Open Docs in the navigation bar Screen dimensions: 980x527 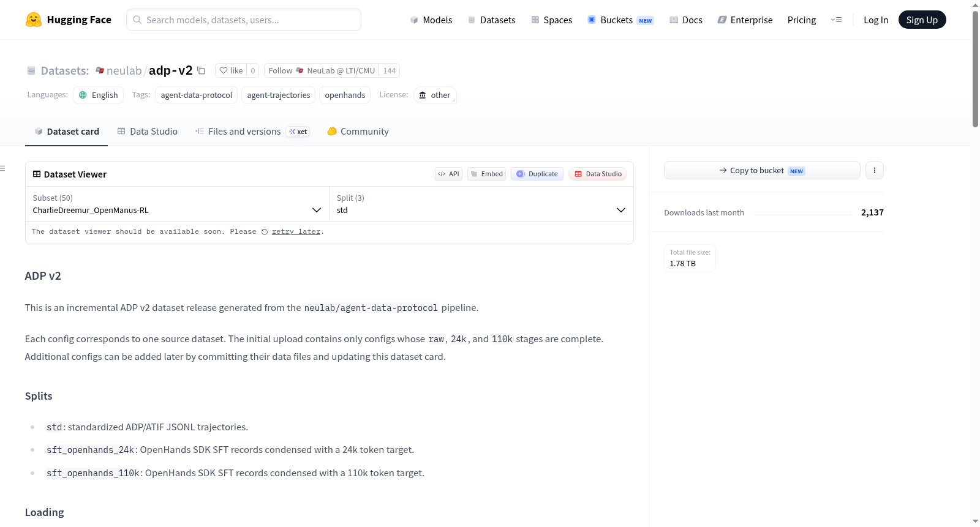tap(685, 20)
